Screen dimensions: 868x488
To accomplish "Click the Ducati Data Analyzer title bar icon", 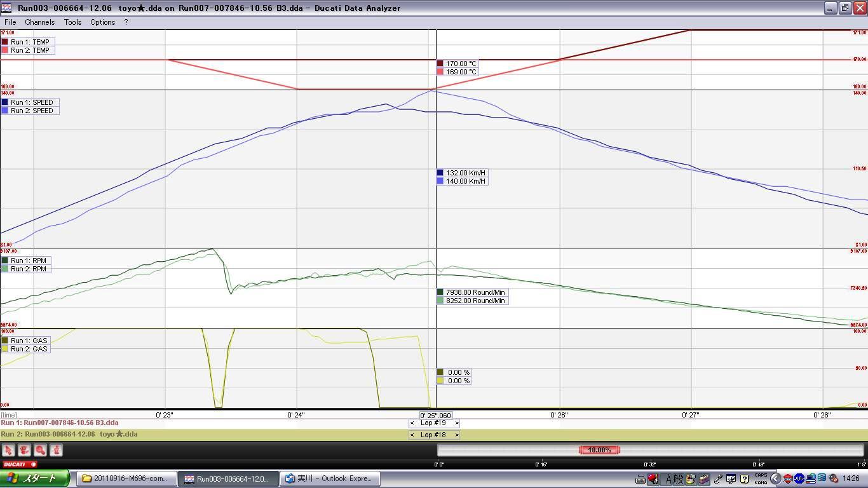I will [8, 8].
